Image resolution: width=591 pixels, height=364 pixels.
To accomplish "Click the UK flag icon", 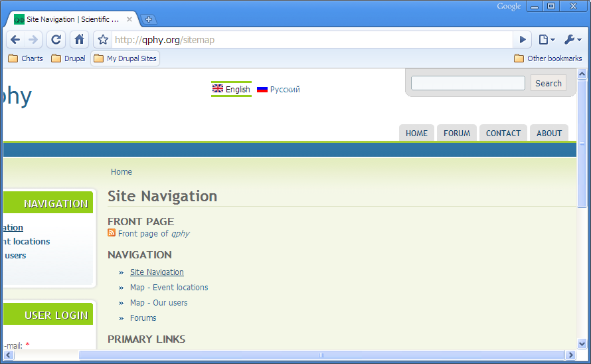I will 218,88.
